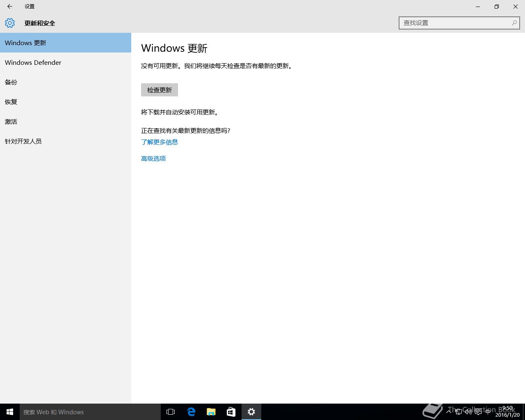This screenshot has height=420, width=525.
Task: Click the 更新和安全 header title
Action: [40, 23]
